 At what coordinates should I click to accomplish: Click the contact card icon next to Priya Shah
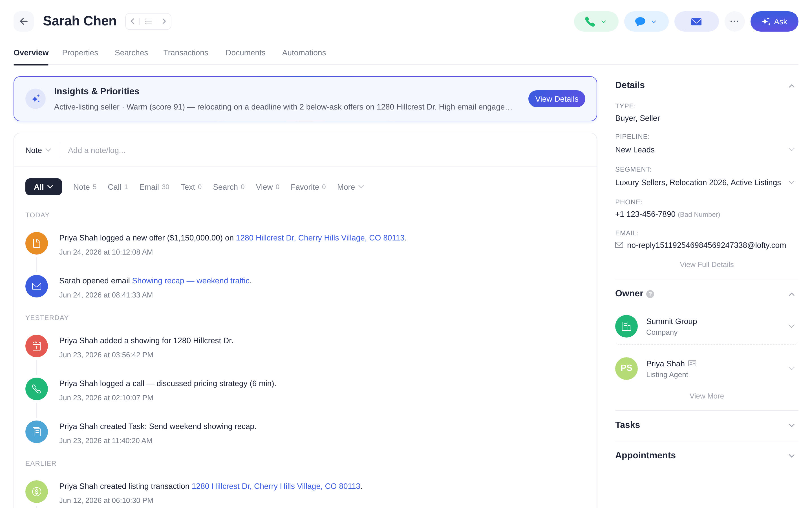(x=692, y=364)
